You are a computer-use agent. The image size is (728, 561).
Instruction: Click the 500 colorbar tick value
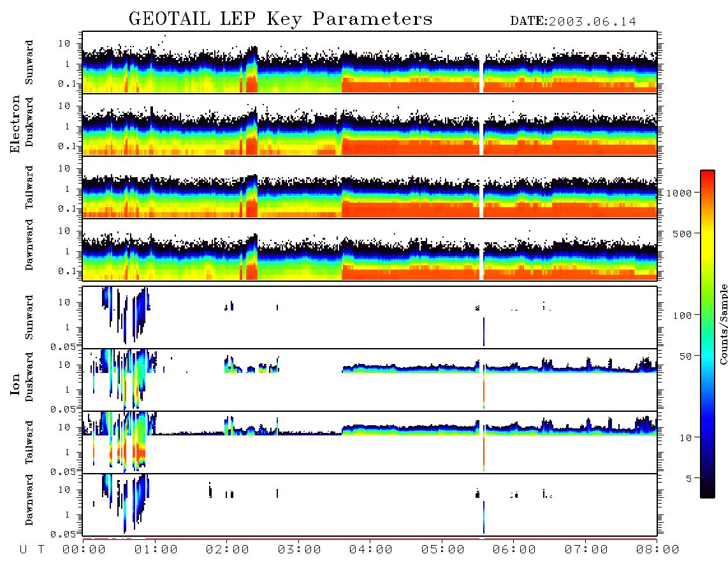[683, 233]
